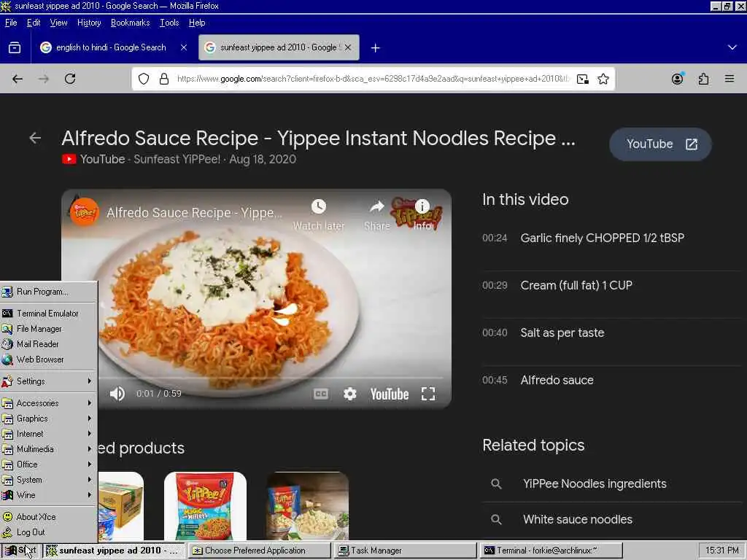The height and width of the screenshot is (560, 747).
Task: Open the View menu
Action: click(58, 23)
